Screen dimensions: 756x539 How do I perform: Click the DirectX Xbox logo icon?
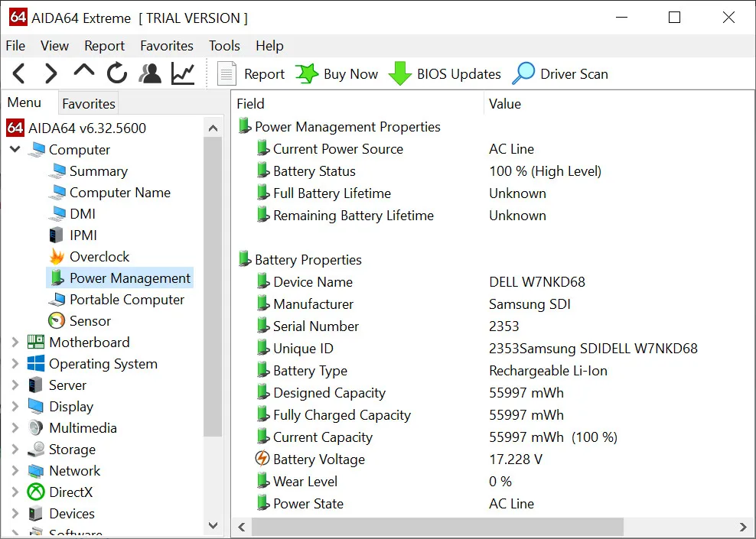coord(36,492)
